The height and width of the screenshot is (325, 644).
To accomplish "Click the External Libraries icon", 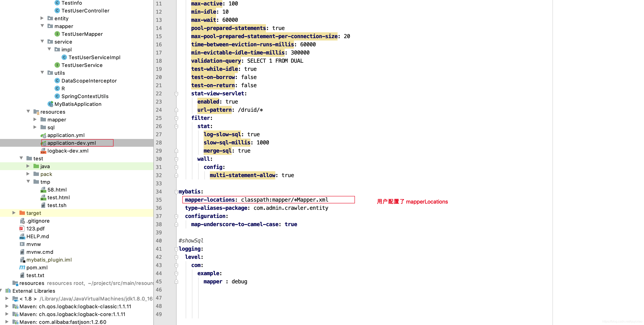I will 8,291.
